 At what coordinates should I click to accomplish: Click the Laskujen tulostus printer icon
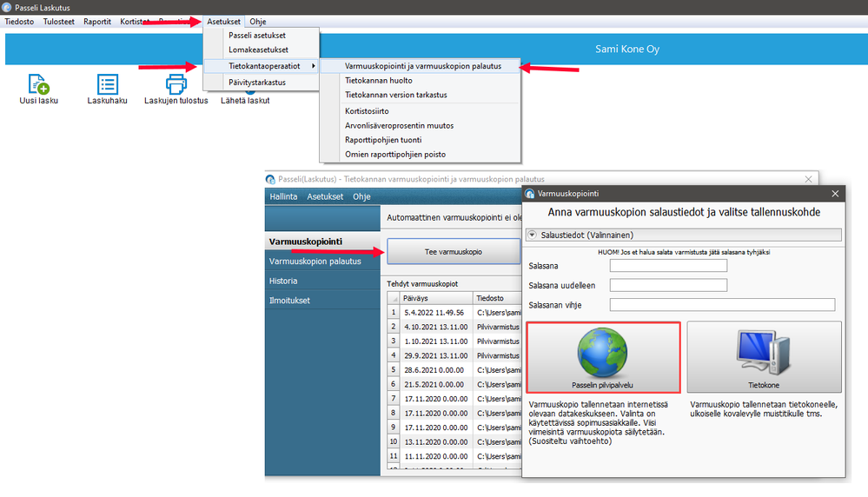coord(176,84)
